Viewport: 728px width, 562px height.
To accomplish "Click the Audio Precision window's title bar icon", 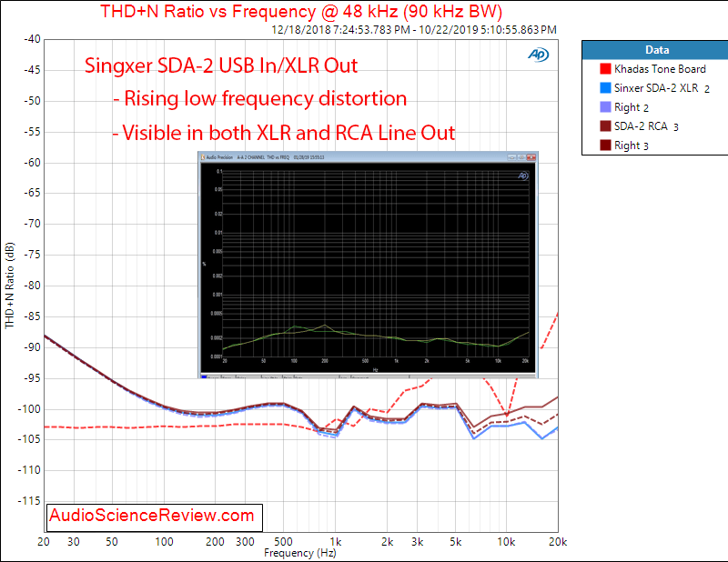I will [203, 157].
